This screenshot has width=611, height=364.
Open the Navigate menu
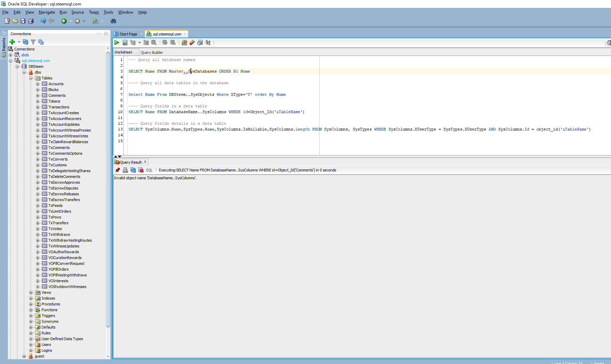coord(47,12)
